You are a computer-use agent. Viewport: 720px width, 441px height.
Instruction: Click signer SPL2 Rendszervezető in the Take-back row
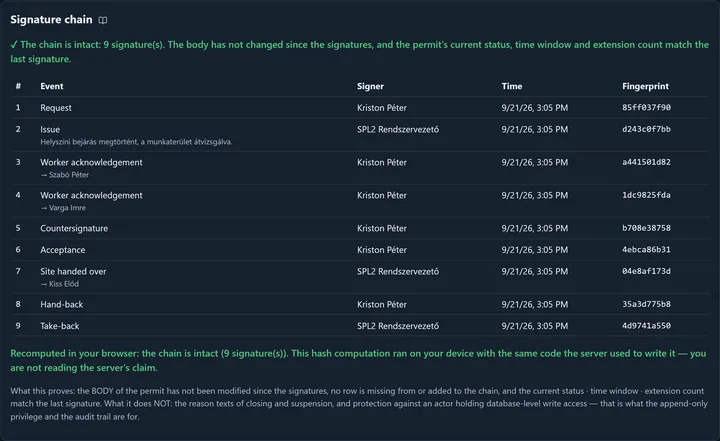398,326
